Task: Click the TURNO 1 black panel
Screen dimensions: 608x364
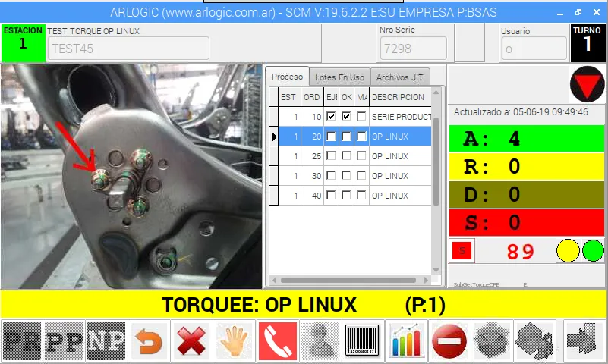Action: tap(587, 42)
